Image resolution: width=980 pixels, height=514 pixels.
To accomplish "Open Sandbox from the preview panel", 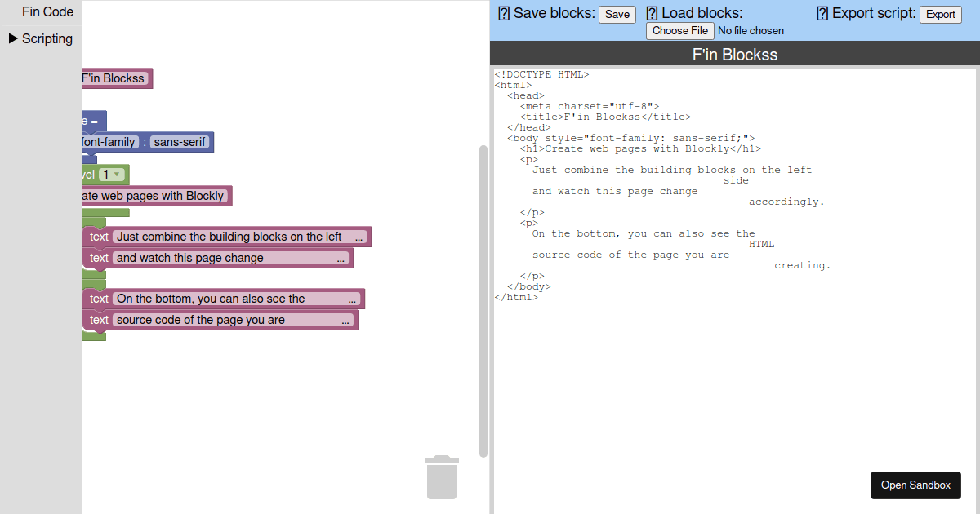I will click(915, 485).
